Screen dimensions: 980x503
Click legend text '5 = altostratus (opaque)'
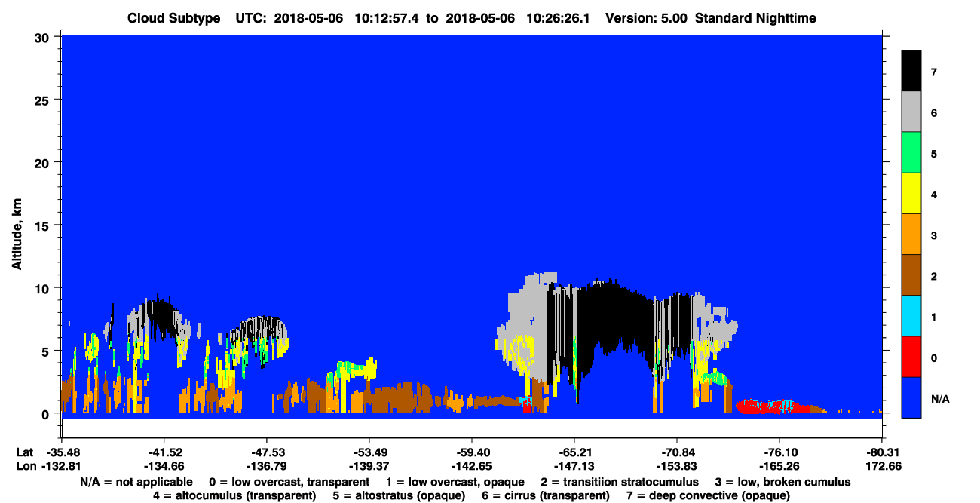(x=398, y=495)
